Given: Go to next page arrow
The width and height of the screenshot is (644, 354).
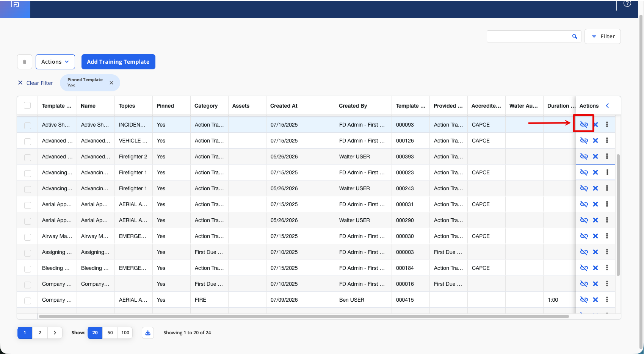Looking at the screenshot, I should coord(55,333).
